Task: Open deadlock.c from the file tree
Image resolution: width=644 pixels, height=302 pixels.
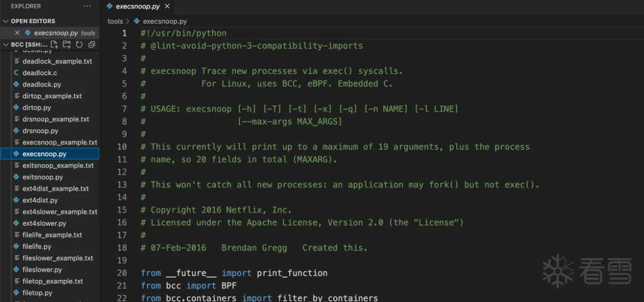Action: (40, 73)
